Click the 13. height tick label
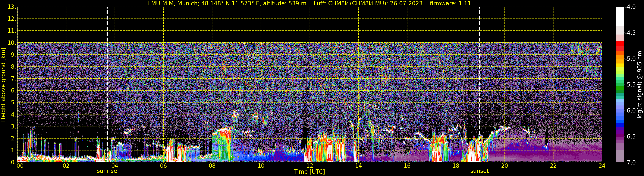The width and height of the screenshot is (644, 176). (12, 7)
